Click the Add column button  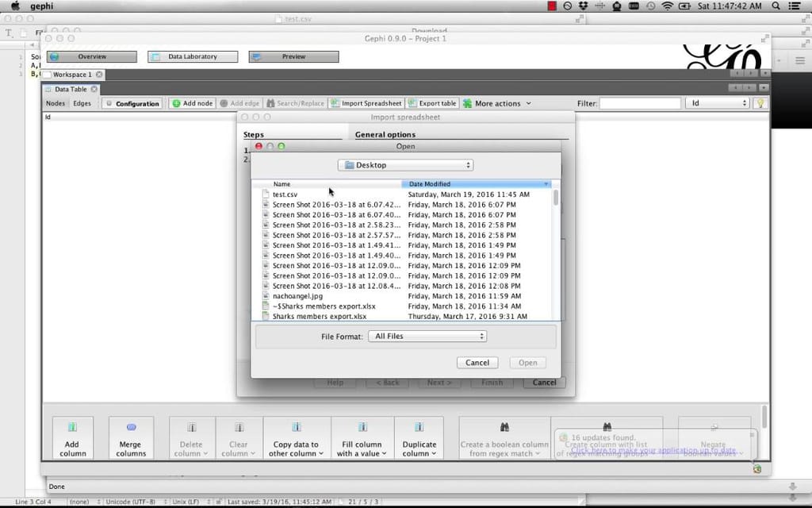[72, 438]
